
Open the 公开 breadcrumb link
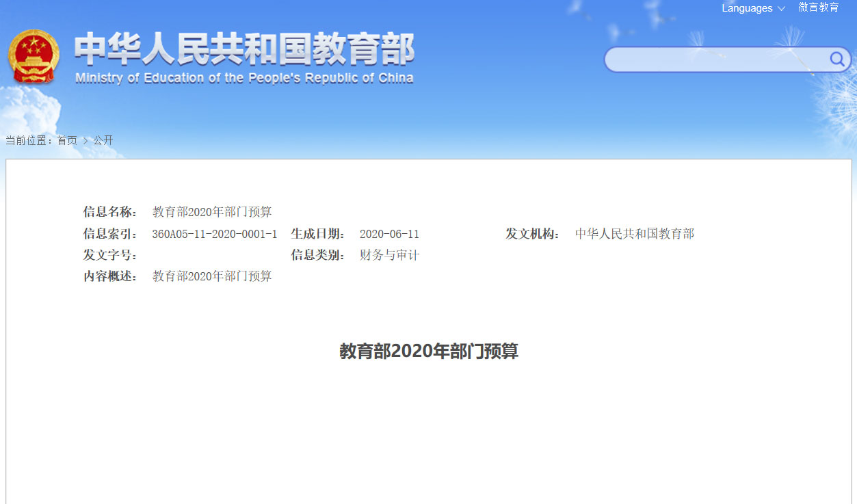(103, 140)
